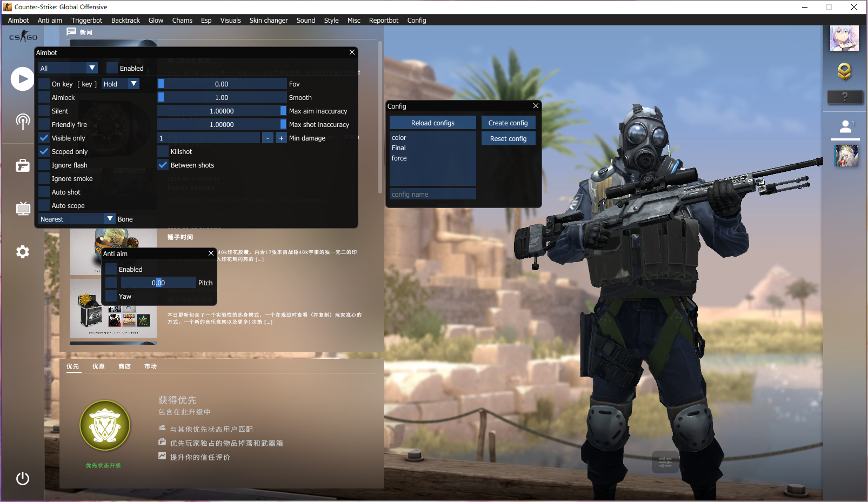Adjust the Anti aim Pitch slider

tap(158, 283)
